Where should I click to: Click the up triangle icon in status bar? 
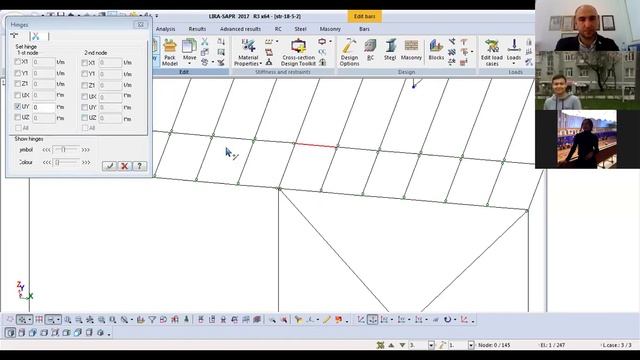391,345
